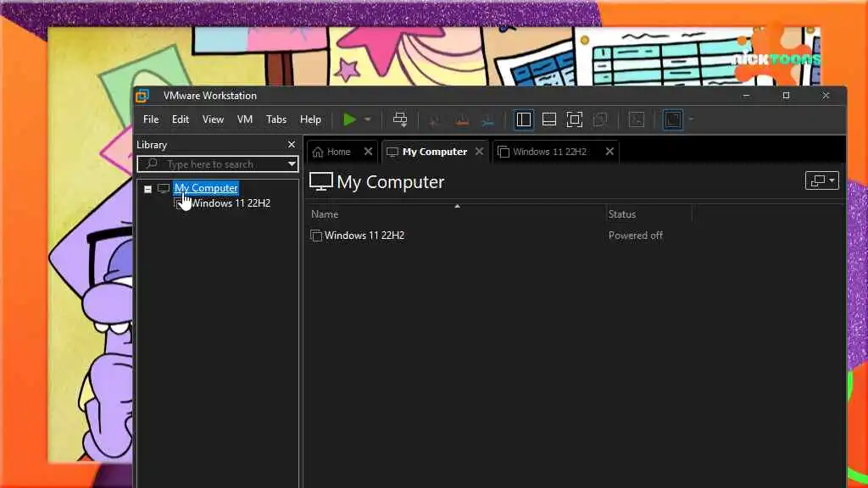Click the view options dropdown button
Screen dimensions: 868x488
[x=822, y=180]
